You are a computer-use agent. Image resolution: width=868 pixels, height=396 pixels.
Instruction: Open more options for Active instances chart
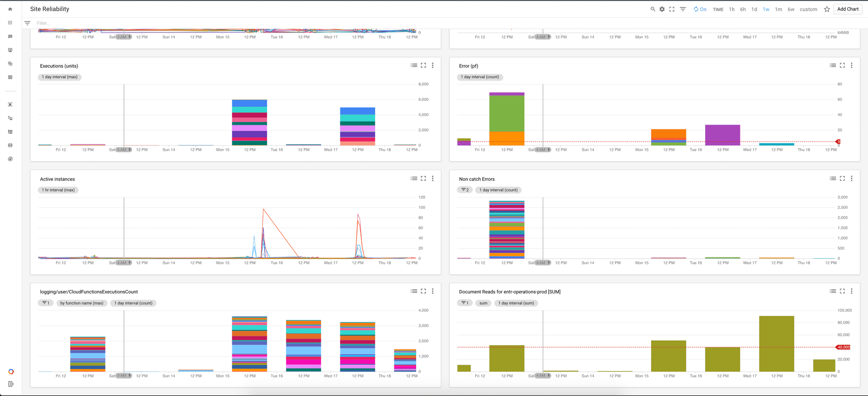point(433,178)
